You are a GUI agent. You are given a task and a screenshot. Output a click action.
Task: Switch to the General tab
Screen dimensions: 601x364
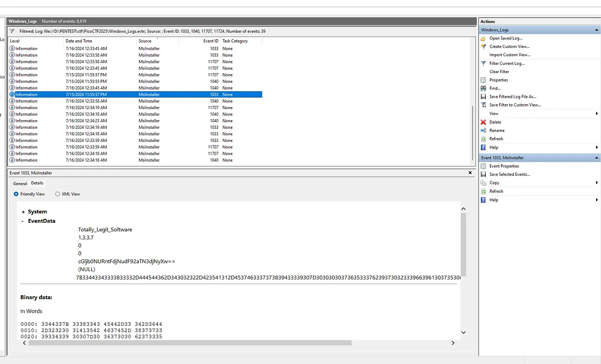coord(20,184)
